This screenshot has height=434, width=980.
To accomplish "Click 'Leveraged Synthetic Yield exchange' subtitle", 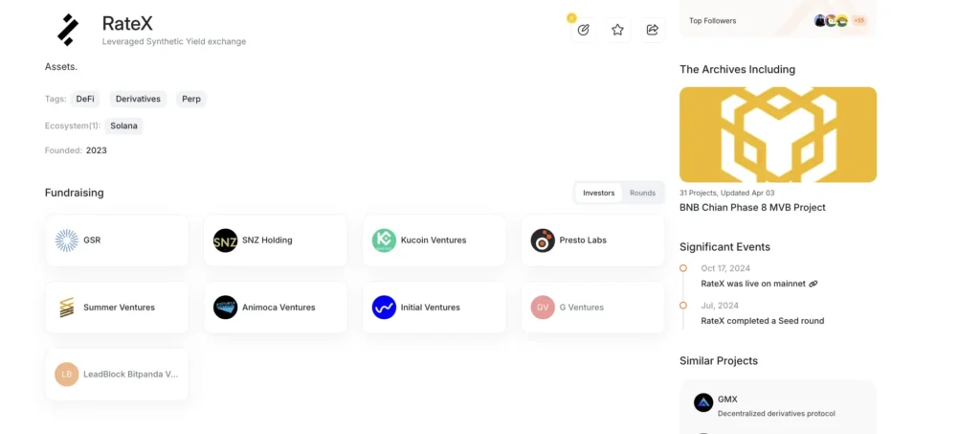I will (174, 41).
